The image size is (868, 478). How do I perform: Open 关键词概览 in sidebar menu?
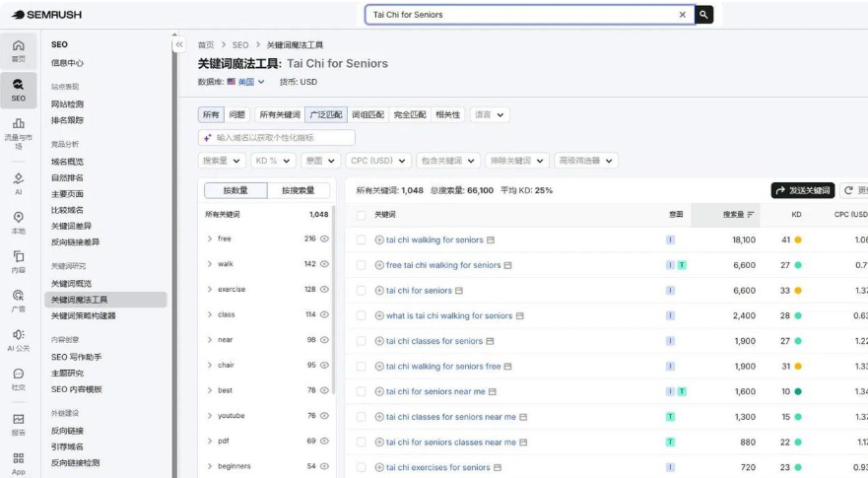pos(71,284)
